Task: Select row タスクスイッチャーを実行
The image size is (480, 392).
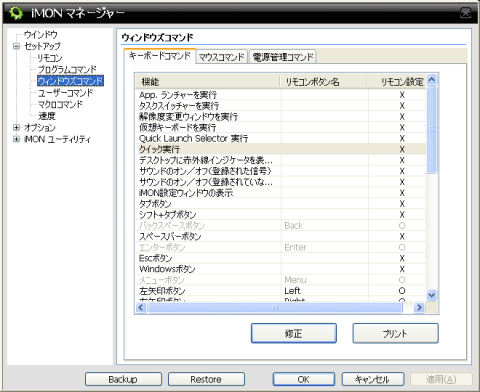Action: click(281, 106)
